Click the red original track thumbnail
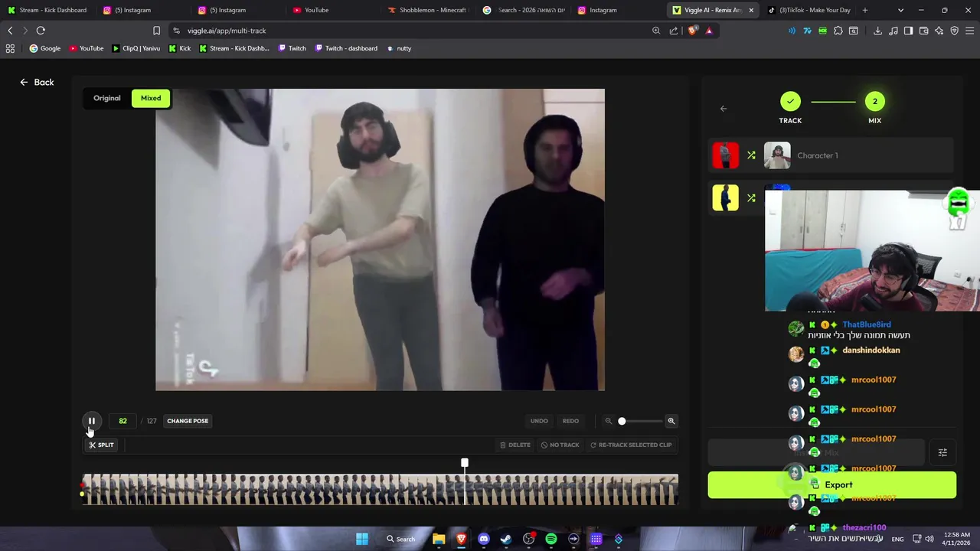Image resolution: width=980 pixels, height=551 pixels. click(x=725, y=155)
